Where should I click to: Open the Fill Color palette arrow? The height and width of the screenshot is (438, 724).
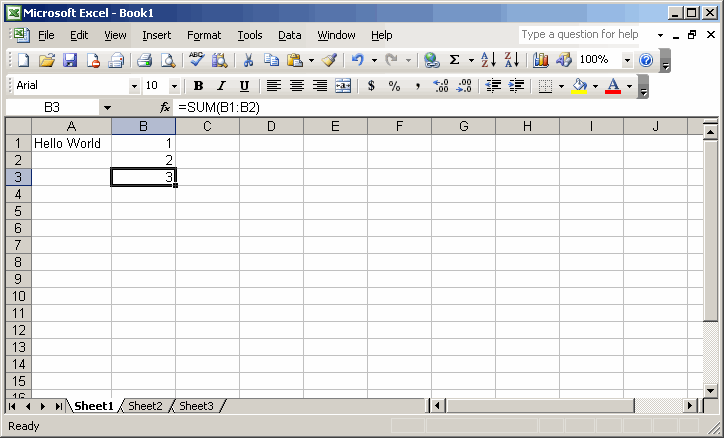click(x=595, y=86)
